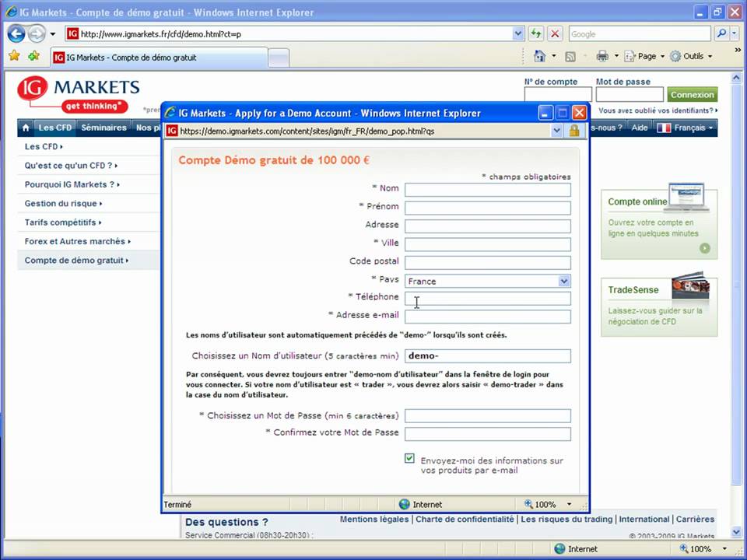Open search provider options dropdown arrow
The height and width of the screenshot is (560, 747).
734,33
